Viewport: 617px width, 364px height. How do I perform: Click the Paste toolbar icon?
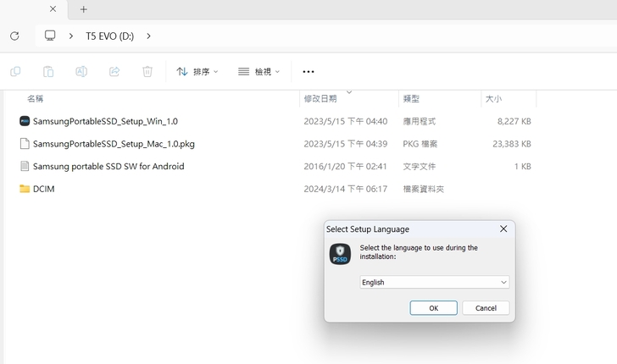[x=48, y=72]
